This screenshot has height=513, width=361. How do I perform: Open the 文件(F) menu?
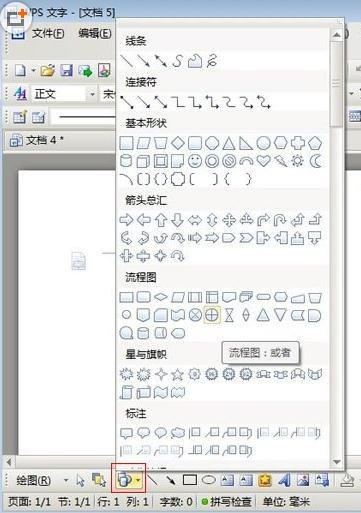48,33
